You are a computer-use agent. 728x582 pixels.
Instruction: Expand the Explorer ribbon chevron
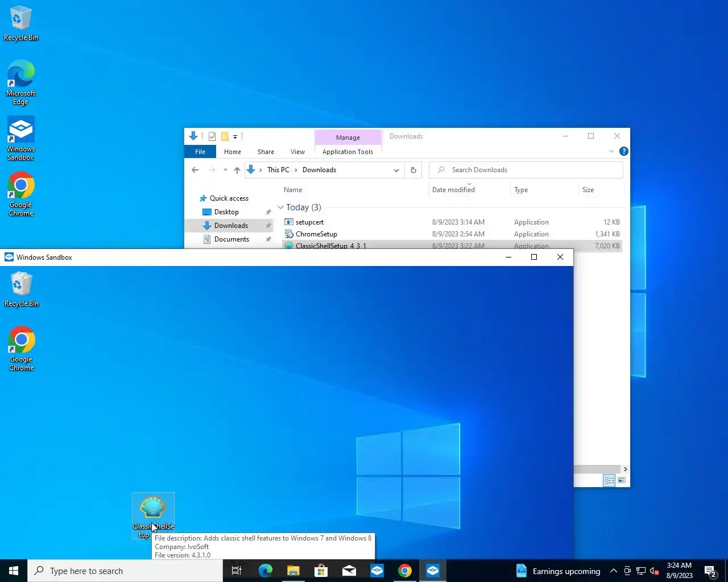click(x=611, y=151)
